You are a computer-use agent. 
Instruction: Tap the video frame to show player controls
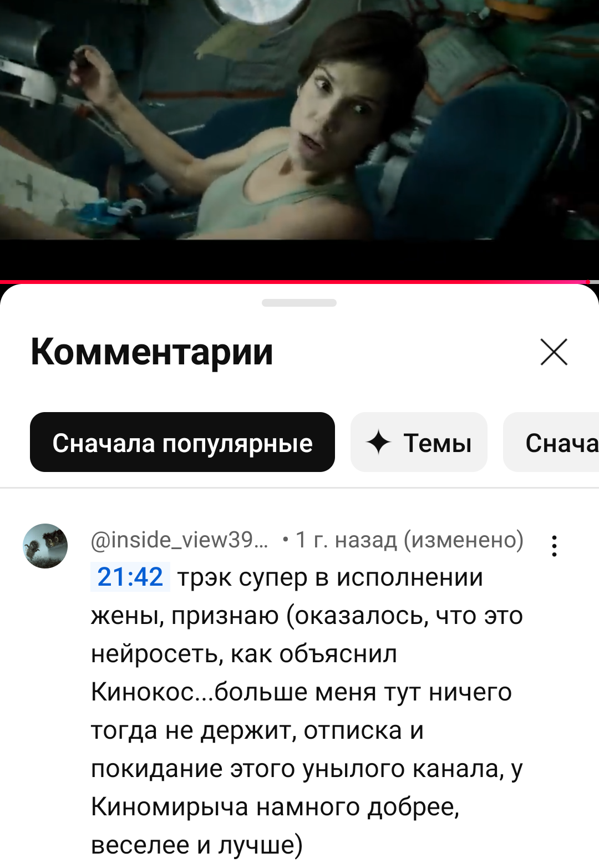[299, 120]
